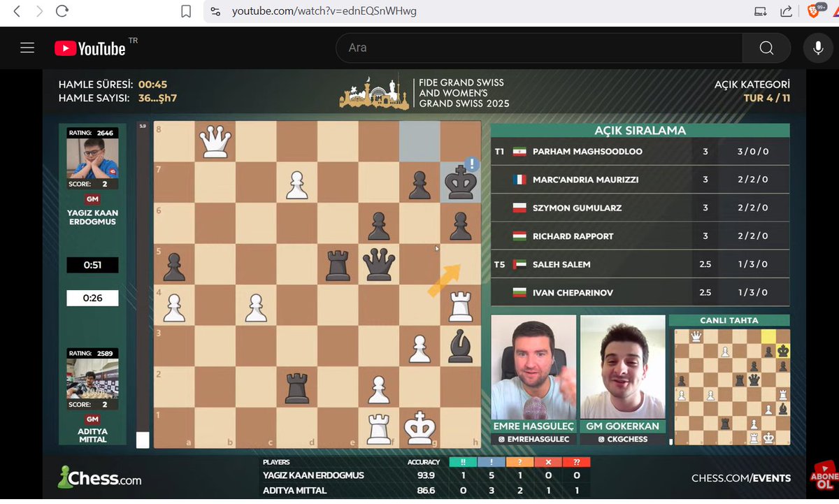This screenshot has width=839, height=504.
Task: Click the 'HAMLE SÜRESİ: 00:45' text
Action: click(113, 84)
